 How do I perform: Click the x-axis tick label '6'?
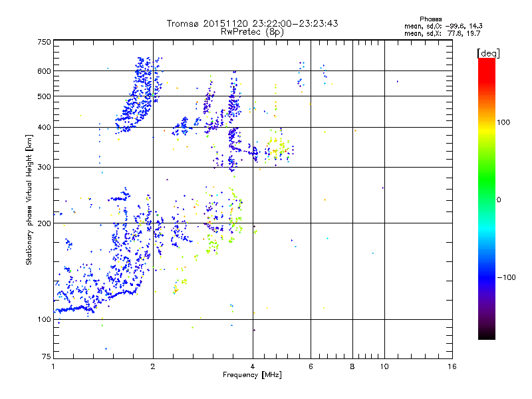coord(311,366)
